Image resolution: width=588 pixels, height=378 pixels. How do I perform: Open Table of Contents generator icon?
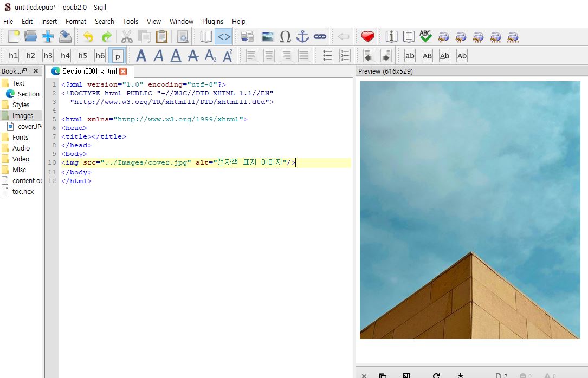[409, 37]
